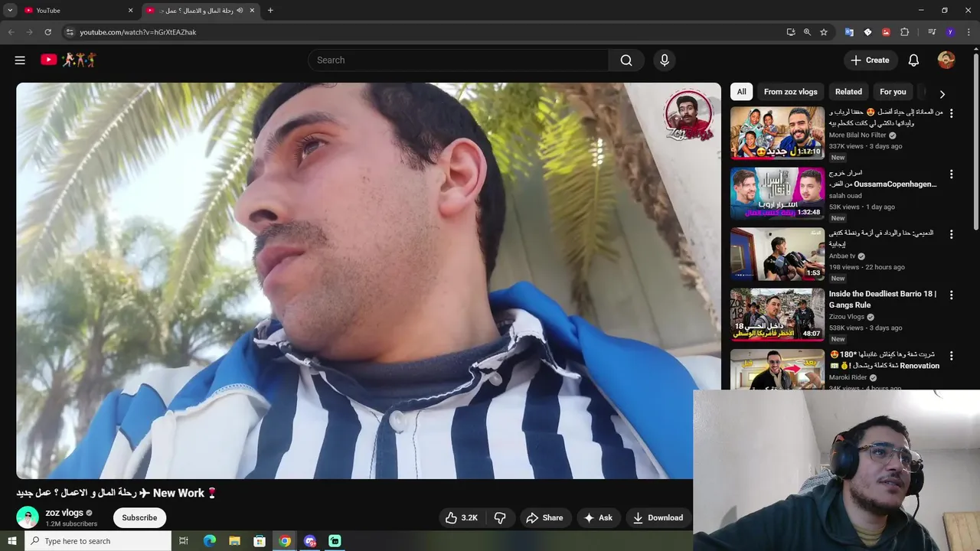The image size is (980, 551).
Task: View site information icon in address bar
Action: [69, 32]
